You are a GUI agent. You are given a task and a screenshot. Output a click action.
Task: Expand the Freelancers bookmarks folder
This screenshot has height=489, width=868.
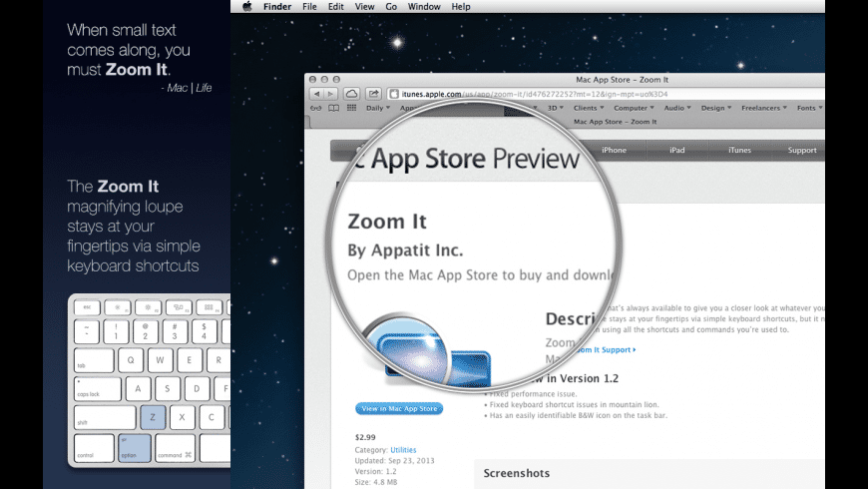[764, 108]
